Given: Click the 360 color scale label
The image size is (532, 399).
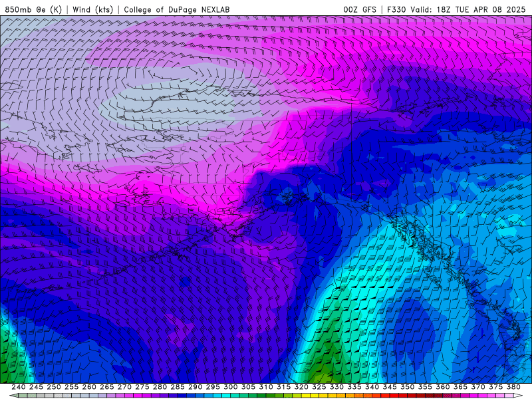Looking at the screenshot, I should coord(442,387).
